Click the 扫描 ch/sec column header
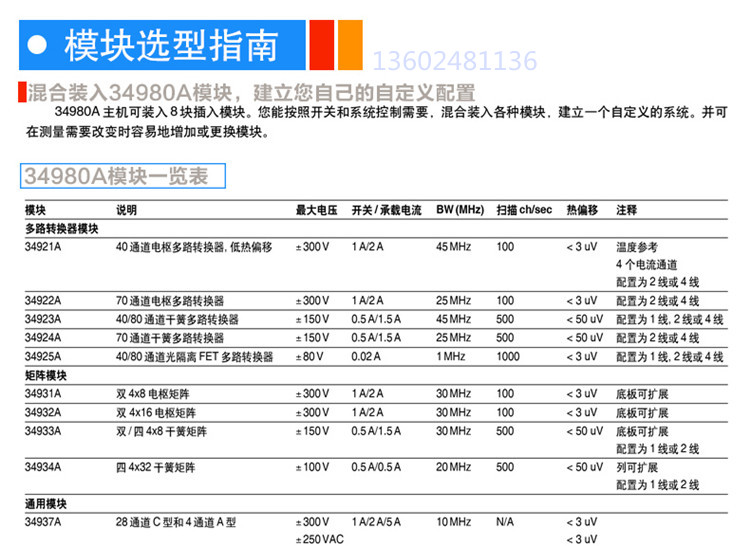The width and height of the screenshot is (750, 546). [x=524, y=210]
